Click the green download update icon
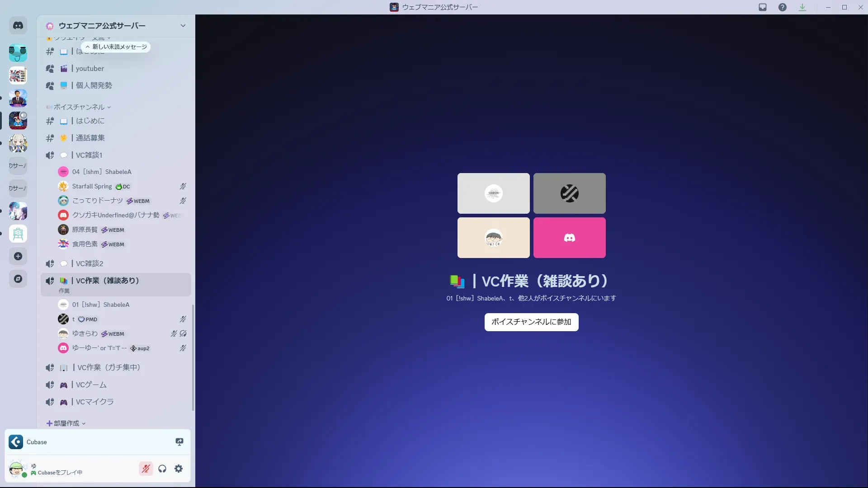 point(802,7)
